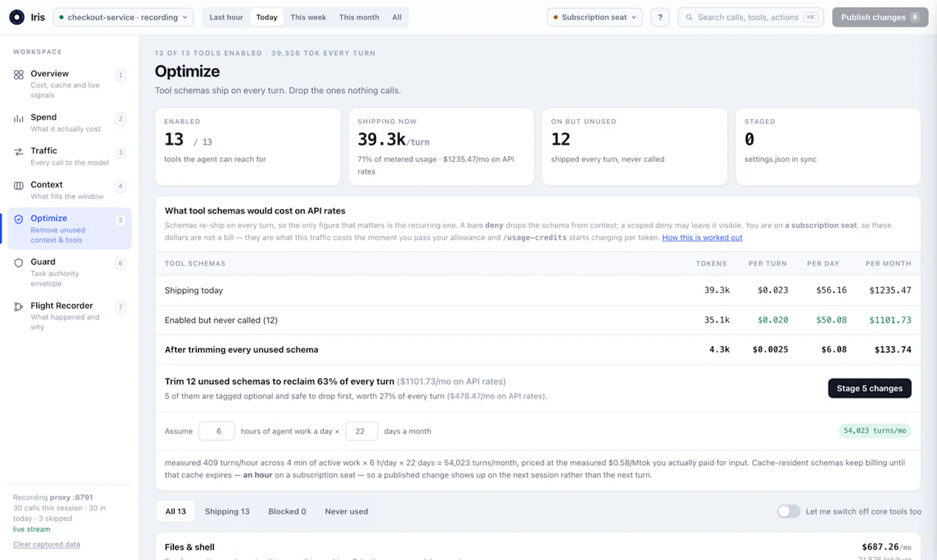Toggle 'Let me switch off core tools too'
The image size is (937, 560).
click(x=788, y=511)
